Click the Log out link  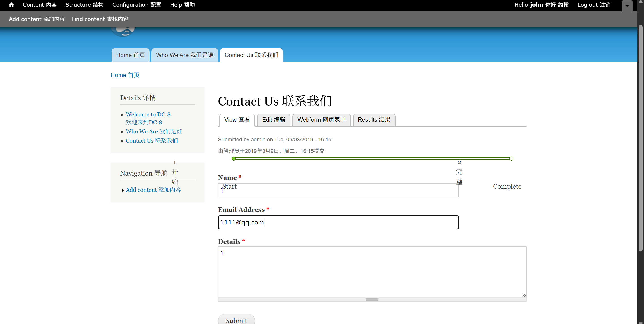(x=593, y=5)
